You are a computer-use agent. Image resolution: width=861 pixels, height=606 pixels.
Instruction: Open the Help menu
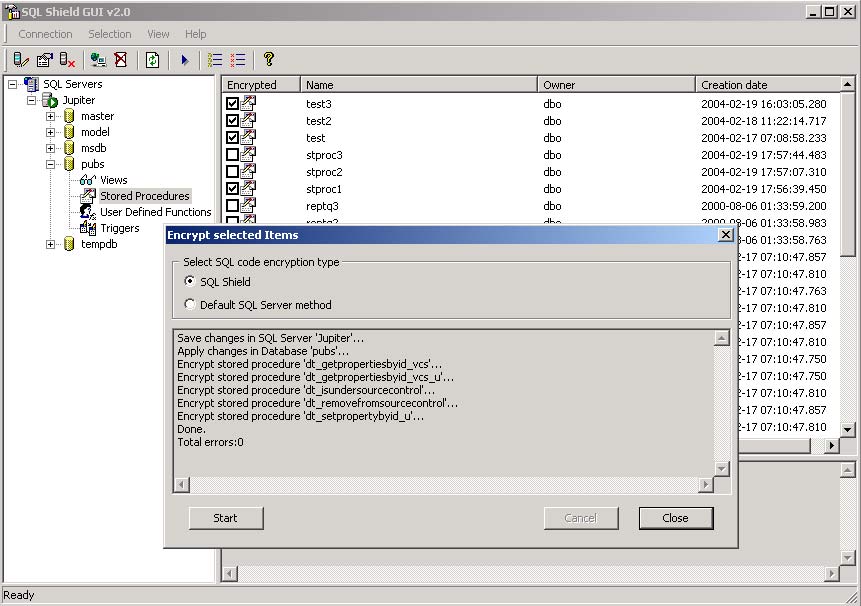tap(195, 34)
